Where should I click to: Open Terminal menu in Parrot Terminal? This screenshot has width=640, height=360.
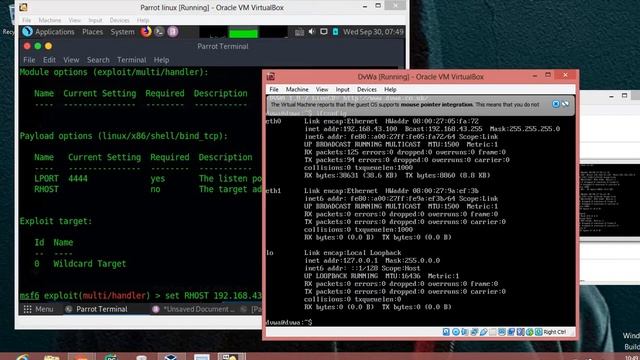coord(131,60)
